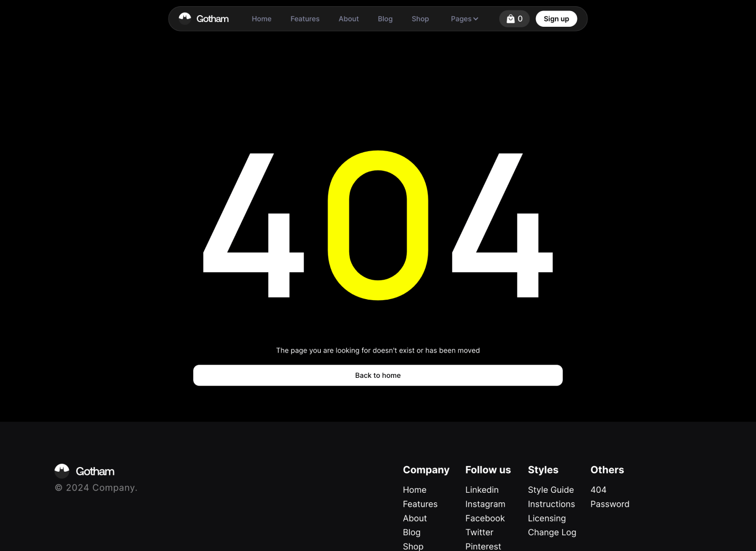Open the shopping cart bag icon
The height and width of the screenshot is (551, 756).
click(x=510, y=18)
